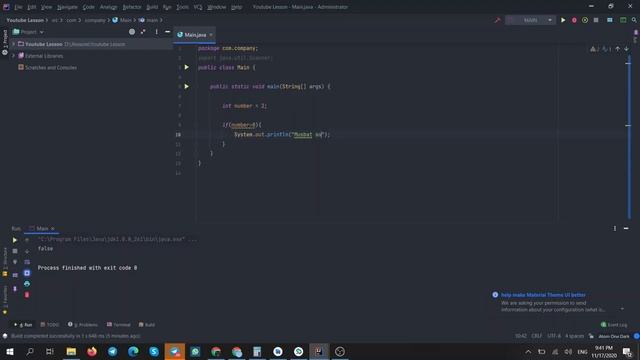The width and height of the screenshot is (640, 360).
Task: Click the Search Everywhere magnifier icon
Action: (634, 20)
